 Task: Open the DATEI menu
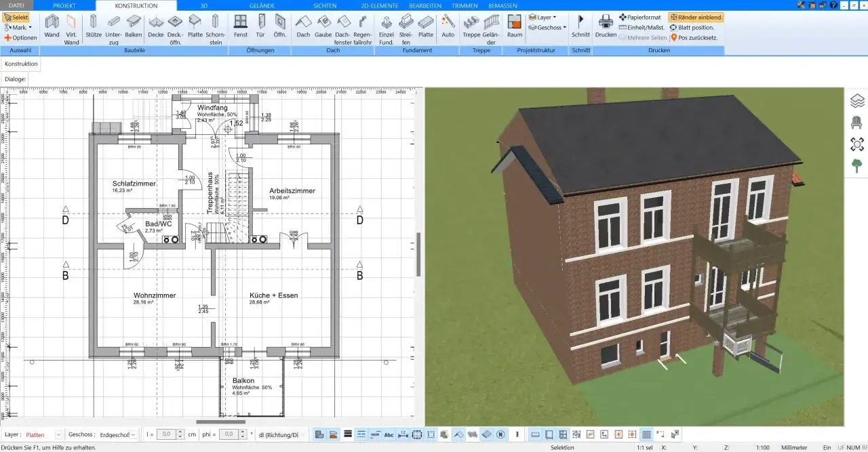click(16, 5)
